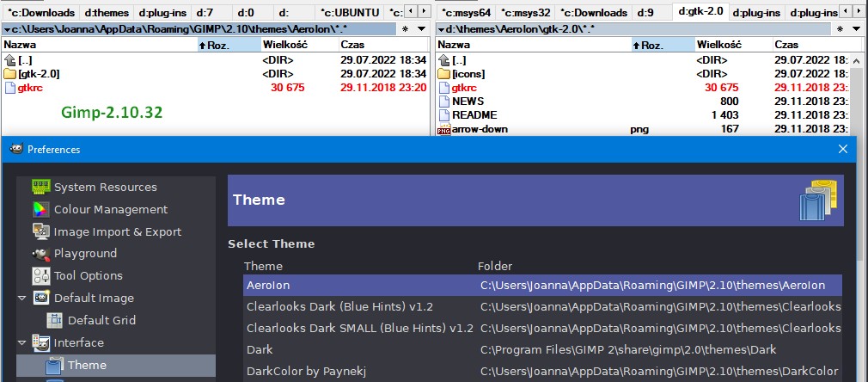The image size is (868, 382).
Task: Click the Default Grid icon
Action: pyautogui.click(x=55, y=320)
